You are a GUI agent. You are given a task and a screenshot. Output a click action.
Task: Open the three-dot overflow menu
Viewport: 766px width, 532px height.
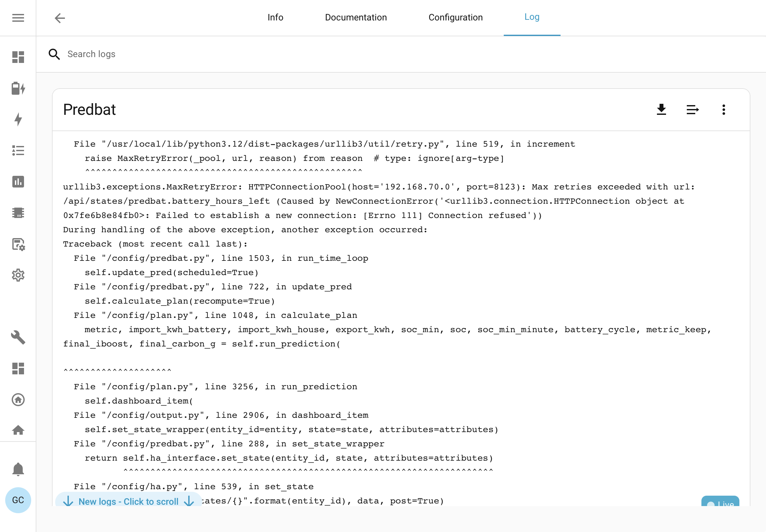tap(723, 109)
